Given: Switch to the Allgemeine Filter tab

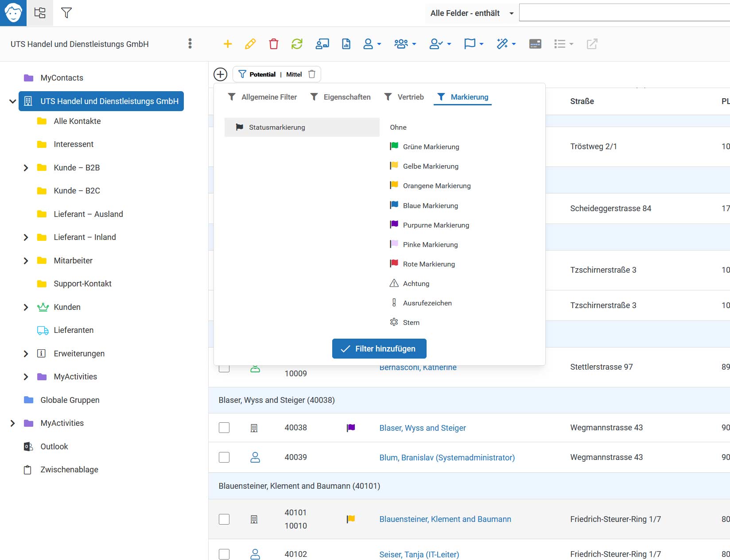Looking at the screenshot, I should 262,97.
